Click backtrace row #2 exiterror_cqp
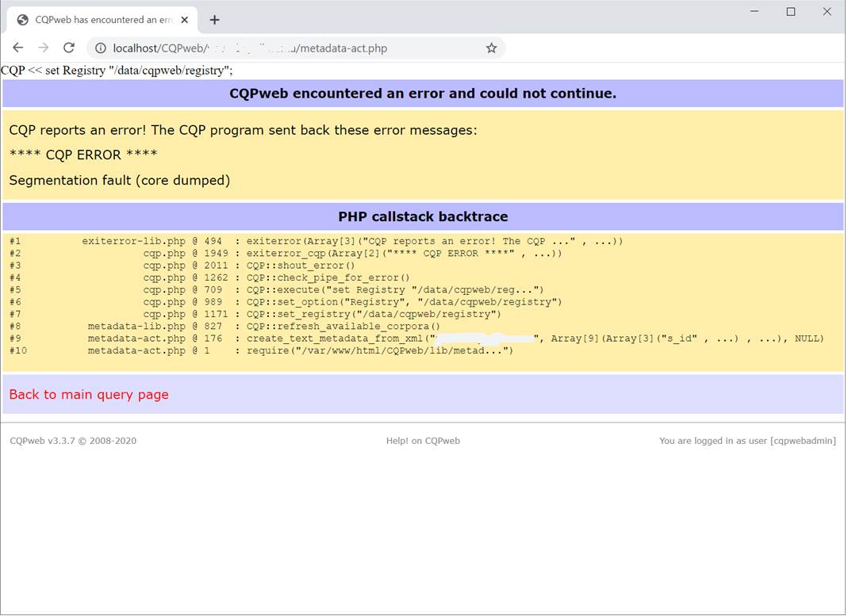 [x=286, y=254]
